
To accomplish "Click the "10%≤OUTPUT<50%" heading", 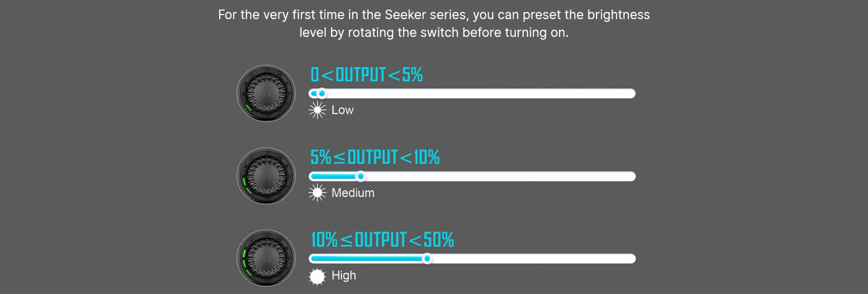I will tap(382, 240).
